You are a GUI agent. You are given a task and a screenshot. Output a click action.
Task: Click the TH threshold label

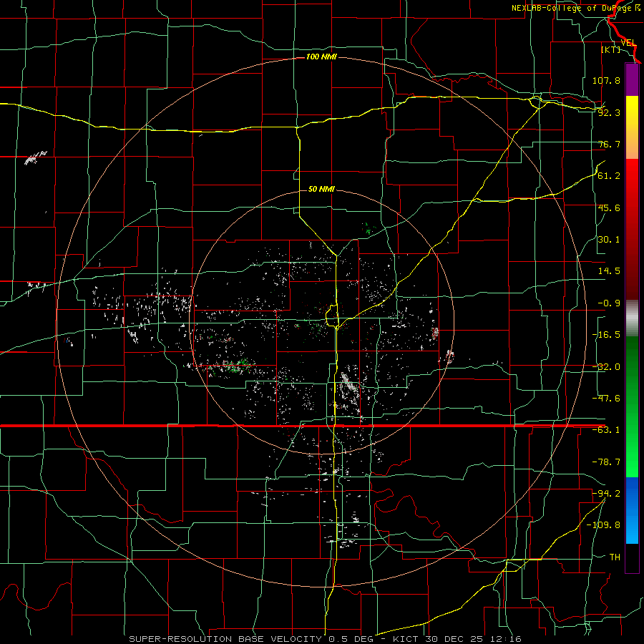tap(615, 557)
